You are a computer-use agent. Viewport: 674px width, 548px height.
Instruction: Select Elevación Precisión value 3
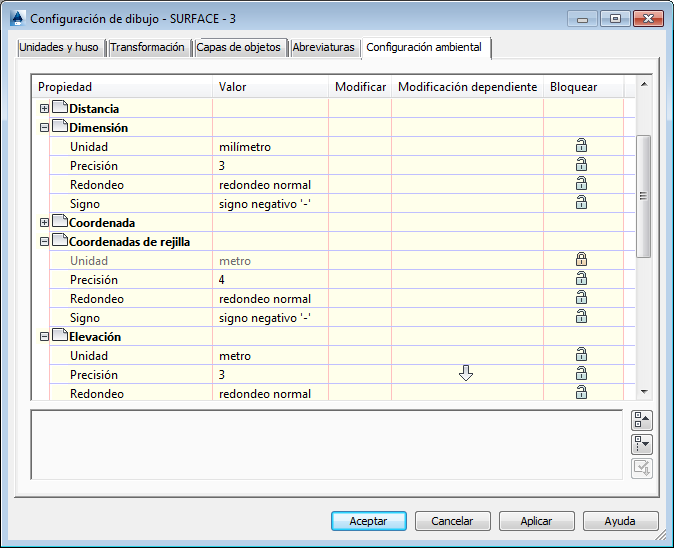pos(270,375)
